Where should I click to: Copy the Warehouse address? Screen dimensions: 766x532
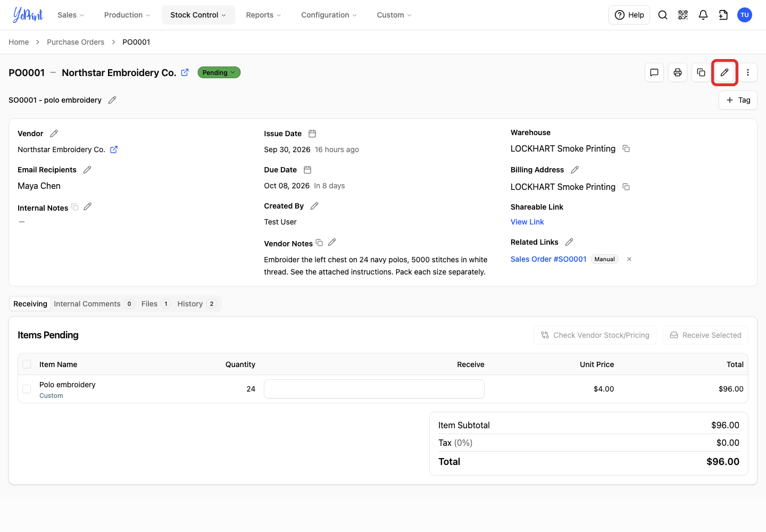click(626, 148)
